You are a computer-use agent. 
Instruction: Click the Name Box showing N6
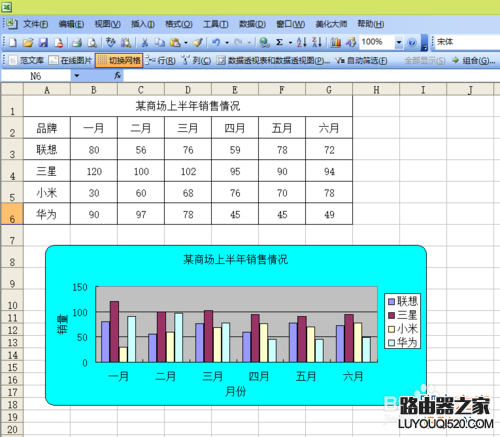click(36, 76)
